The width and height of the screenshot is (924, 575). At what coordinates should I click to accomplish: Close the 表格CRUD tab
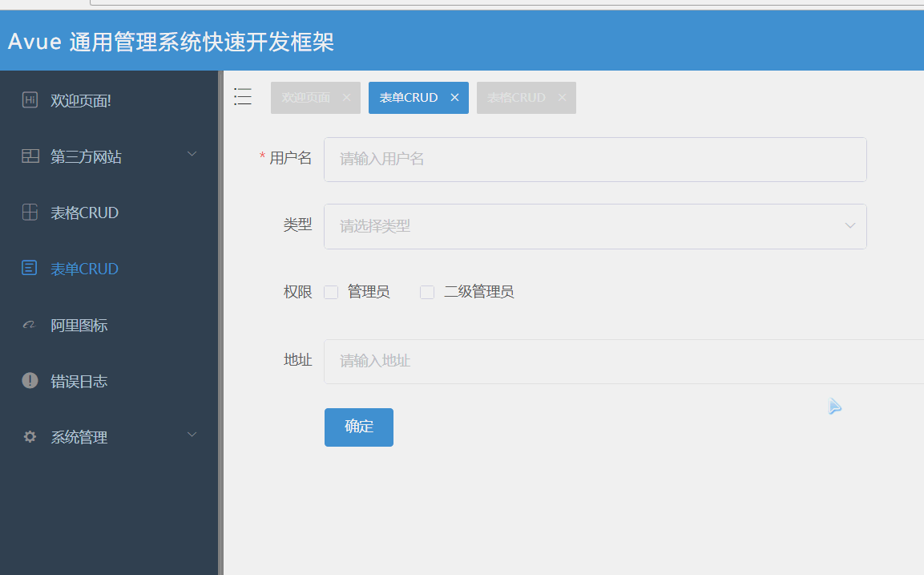click(563, 97)
